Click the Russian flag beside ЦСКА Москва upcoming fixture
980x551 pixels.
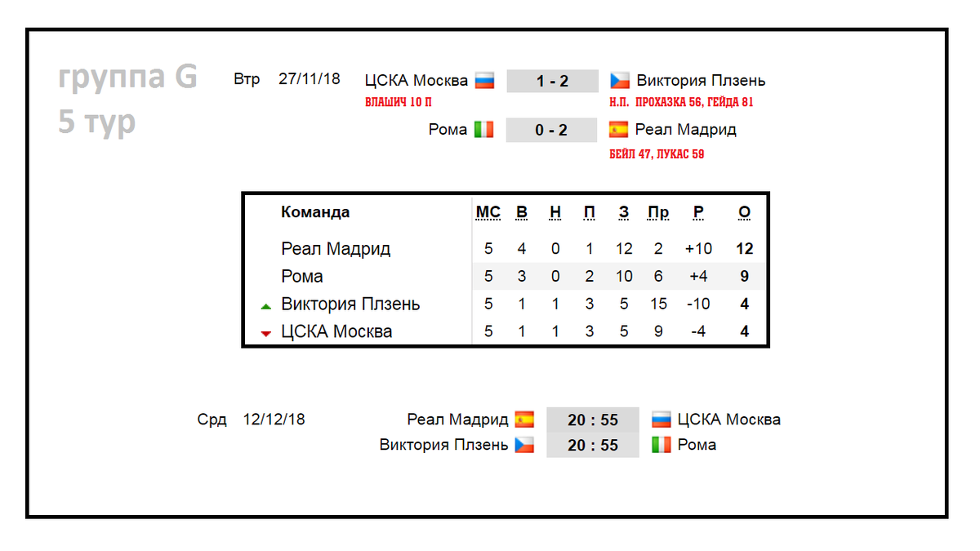coord(661,420)
